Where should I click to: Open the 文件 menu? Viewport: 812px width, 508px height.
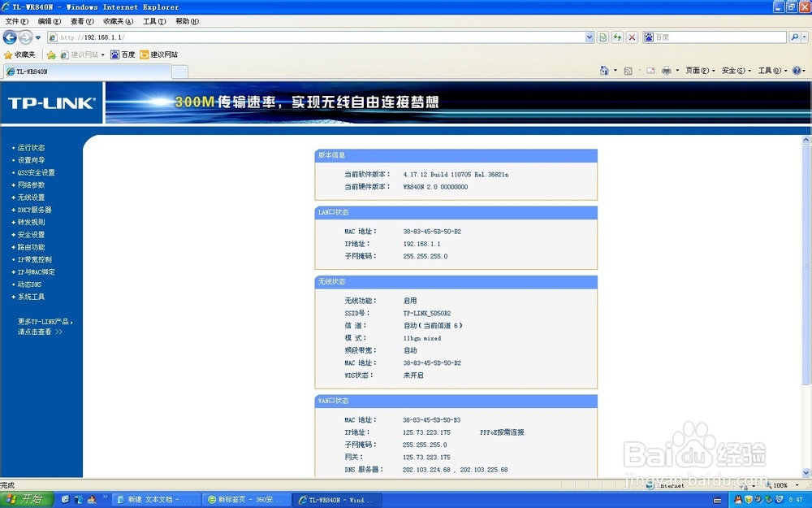pos(16,21)
